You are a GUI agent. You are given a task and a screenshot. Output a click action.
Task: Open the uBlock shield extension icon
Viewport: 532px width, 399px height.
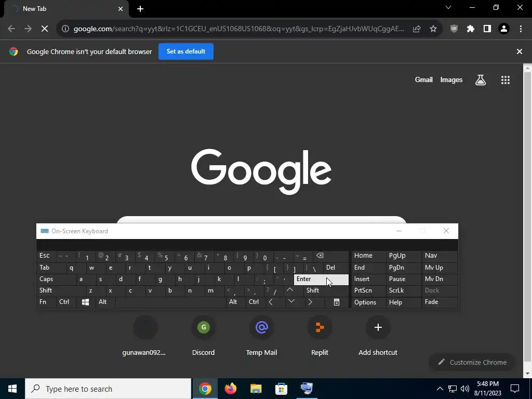[454, 29]
